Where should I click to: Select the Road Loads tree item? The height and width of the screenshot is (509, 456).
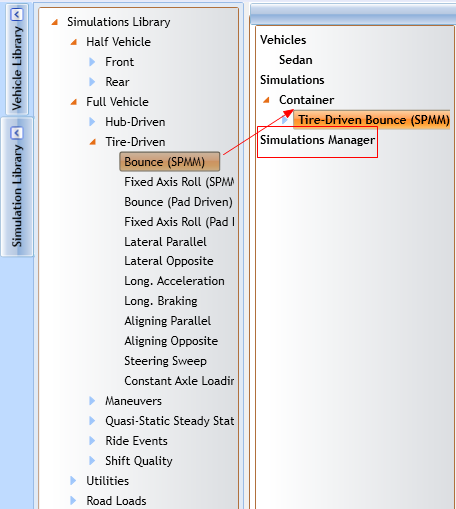116,501
